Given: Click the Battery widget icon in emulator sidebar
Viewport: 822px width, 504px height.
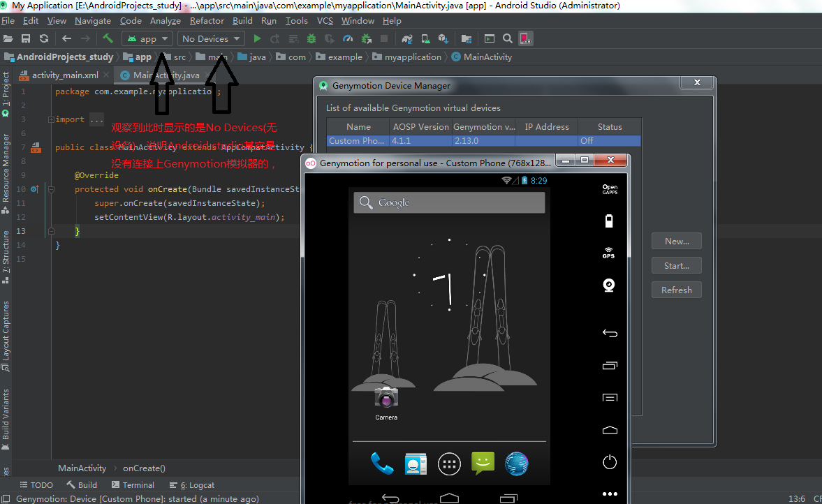Looking at the screenshot, I should pos(608,221).
